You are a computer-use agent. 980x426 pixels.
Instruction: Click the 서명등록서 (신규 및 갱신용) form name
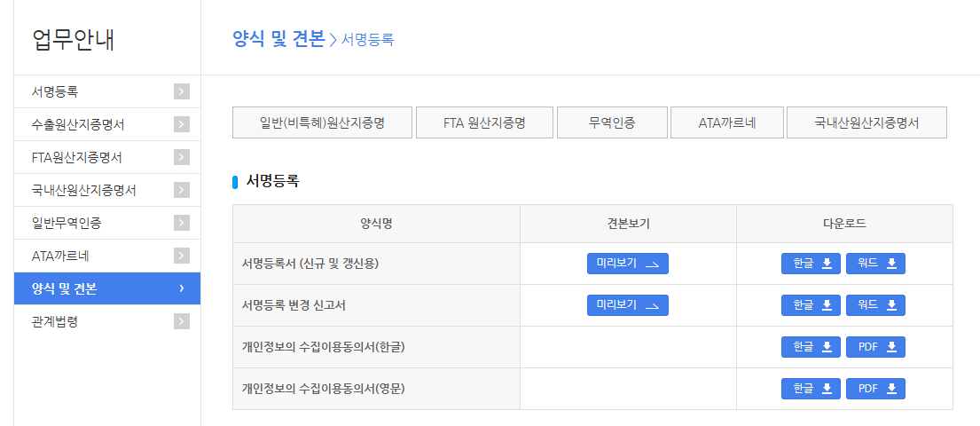click(310, 264)
